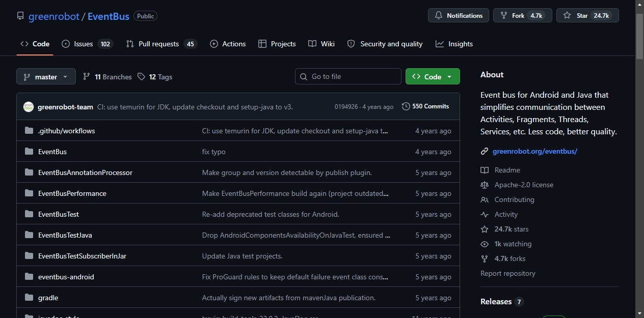Open the greenrobot.org/eventbus/ link
The width and height of the screenshot is (644, 318).
pyautogui.click(x=535, y=151)
